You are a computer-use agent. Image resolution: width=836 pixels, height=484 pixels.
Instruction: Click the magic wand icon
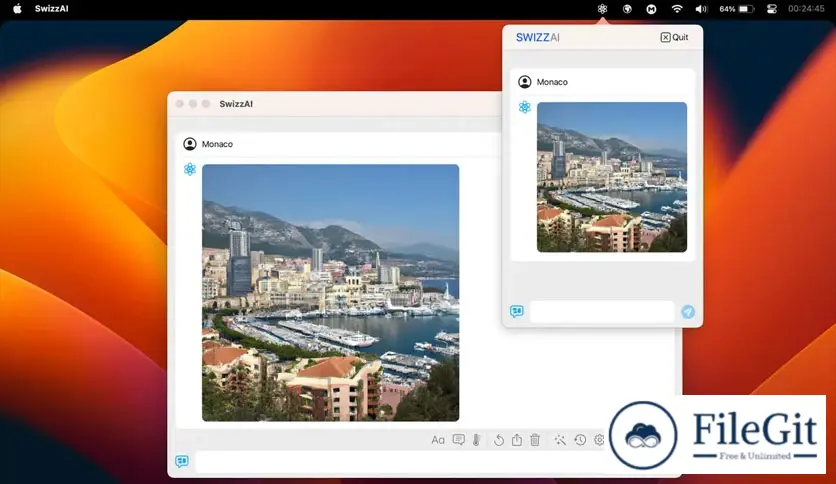pyautogui.click(x=560, y=440)
